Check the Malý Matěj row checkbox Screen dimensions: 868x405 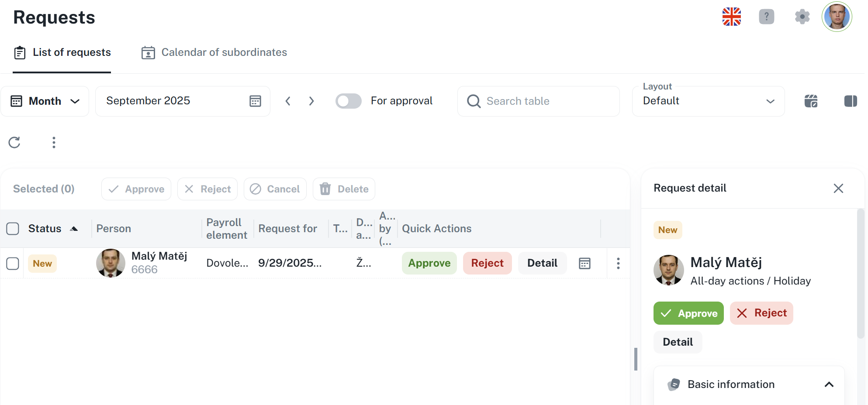(x=13, y=264)
